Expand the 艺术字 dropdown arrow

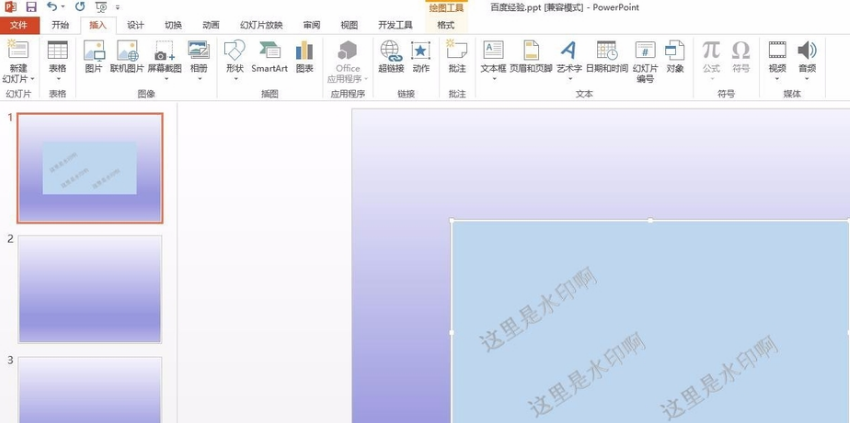click(570, 79)
